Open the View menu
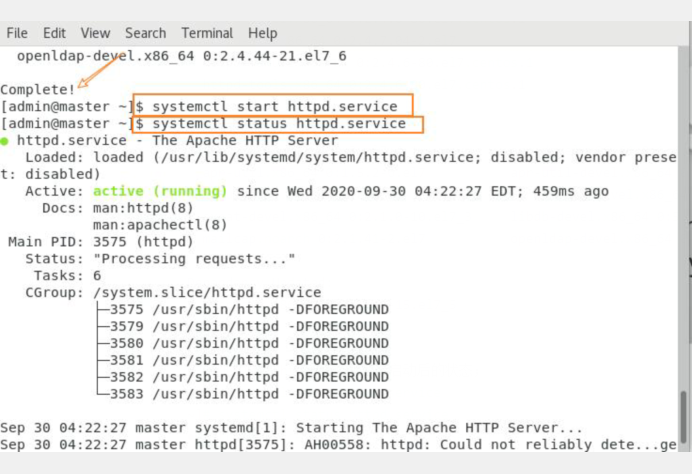 pos(95,33)
